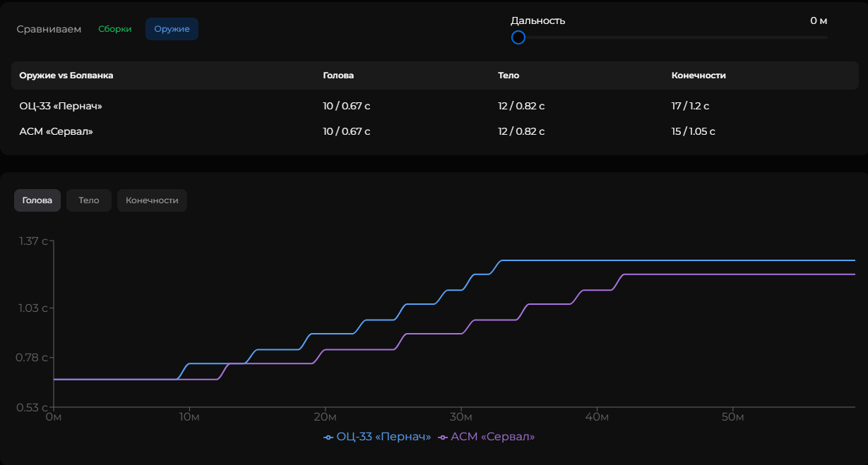The width and height of the screenshot is (868, 465).
Task: Select АСМ «Сервал» row in the table
Action: click(56, 131)
